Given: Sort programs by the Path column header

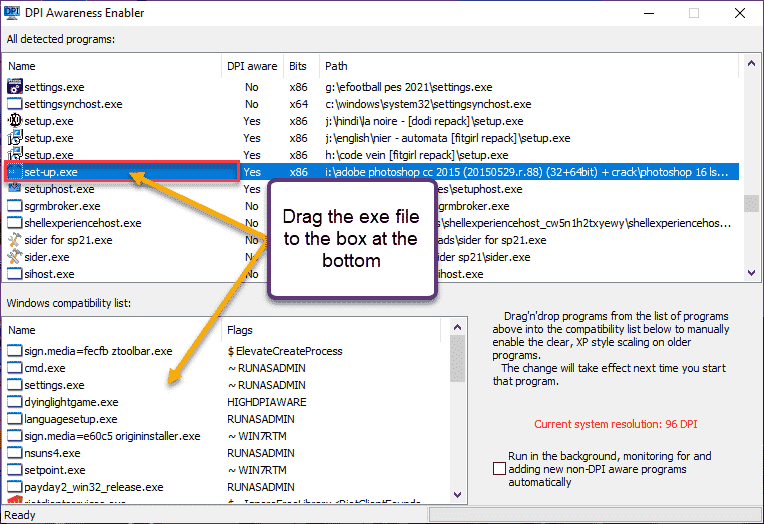Looking at the screenshot, I should click(529, 66).
